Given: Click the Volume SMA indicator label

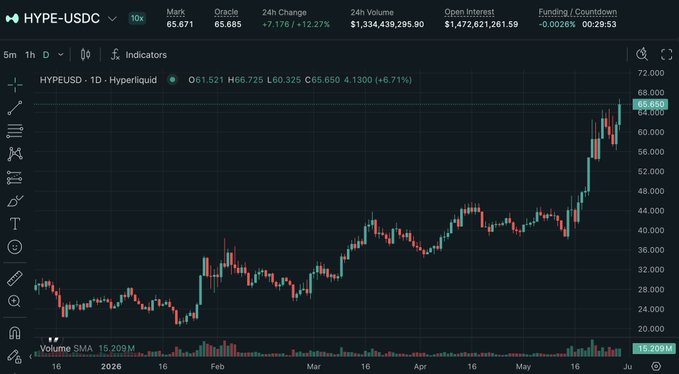Looking at the screenshot, I should click(65, 348).
